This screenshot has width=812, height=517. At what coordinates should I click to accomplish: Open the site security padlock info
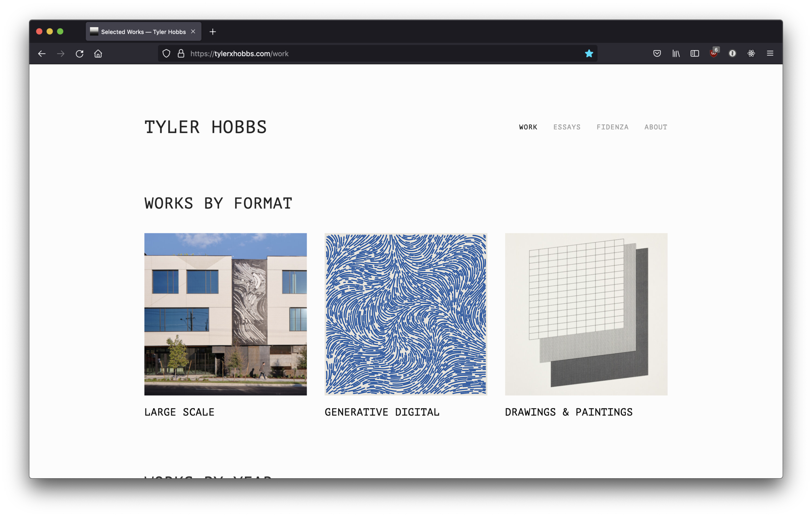181,54
